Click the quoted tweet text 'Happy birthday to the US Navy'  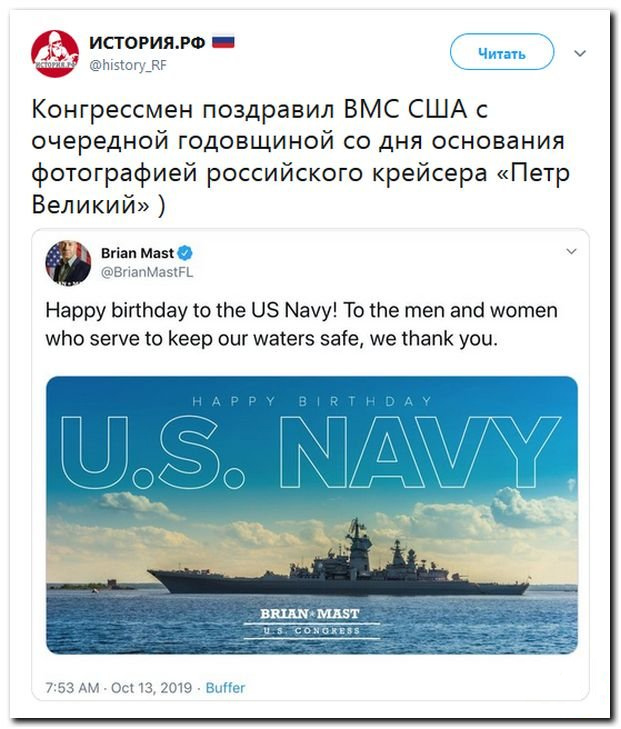point(301,324)
